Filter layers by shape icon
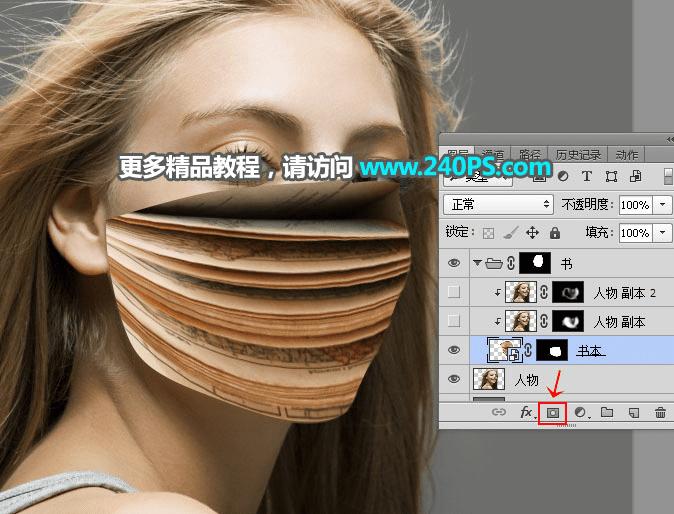Screen dimensions: 674x514 [611, 176]
